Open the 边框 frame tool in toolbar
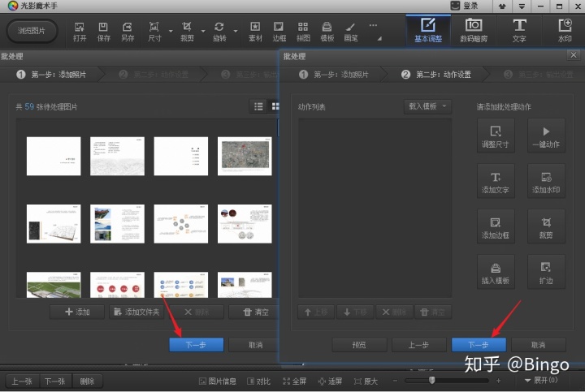Viewport: 585px width, 392px height. point(279,32)
